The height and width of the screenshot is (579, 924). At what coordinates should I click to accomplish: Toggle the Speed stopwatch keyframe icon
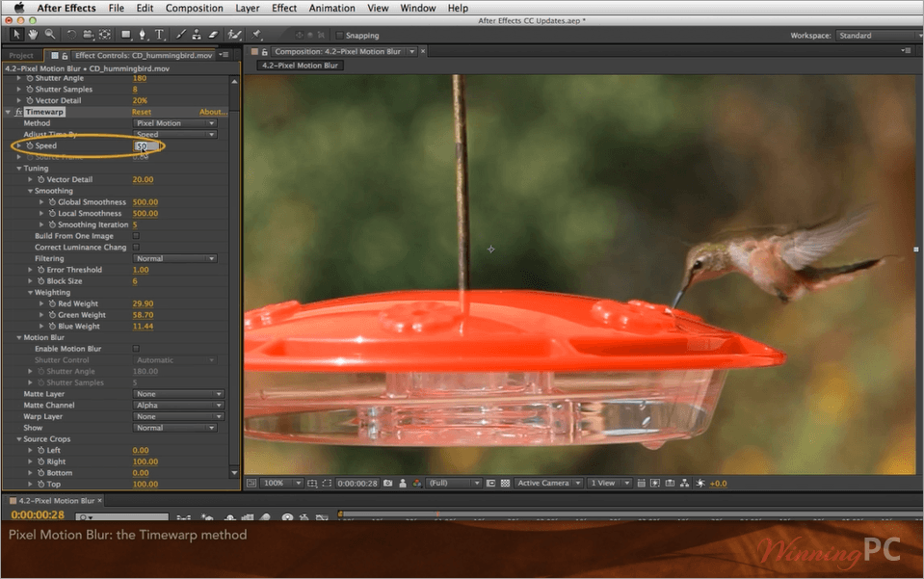pos(30,145)
